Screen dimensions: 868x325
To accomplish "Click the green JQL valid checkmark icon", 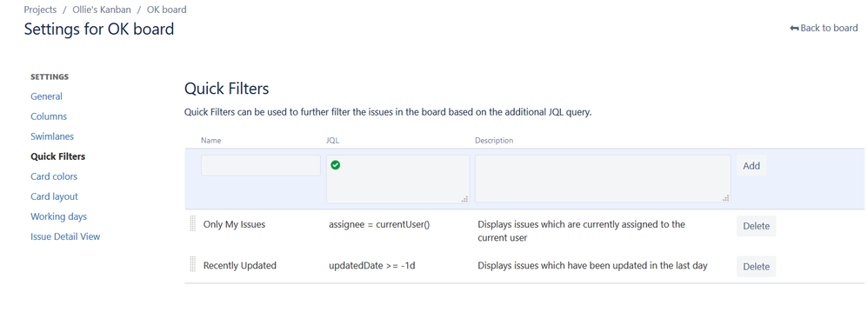I will (335, 164).
